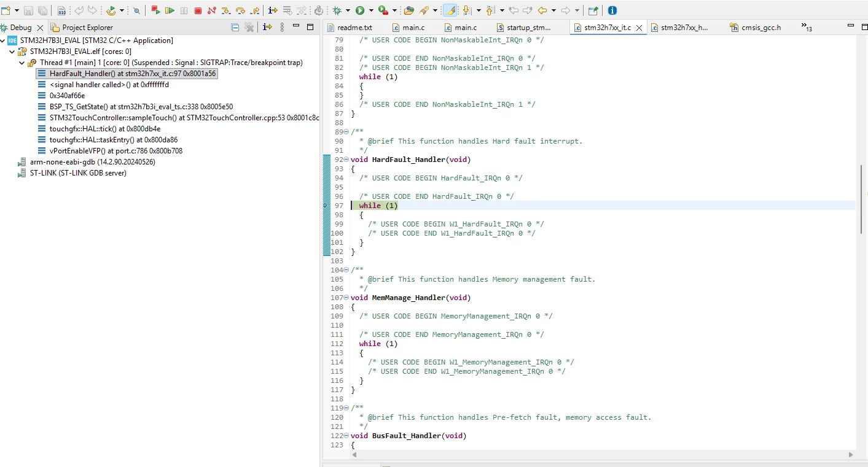Fold the HardFault_Handler function at line 92
868x467 pixels.
[x=346, y=160]
